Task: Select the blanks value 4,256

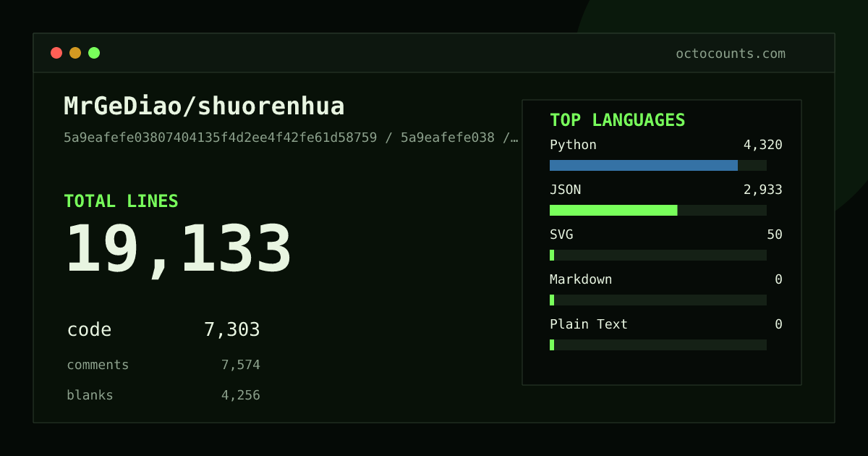Action: point(240,395)
